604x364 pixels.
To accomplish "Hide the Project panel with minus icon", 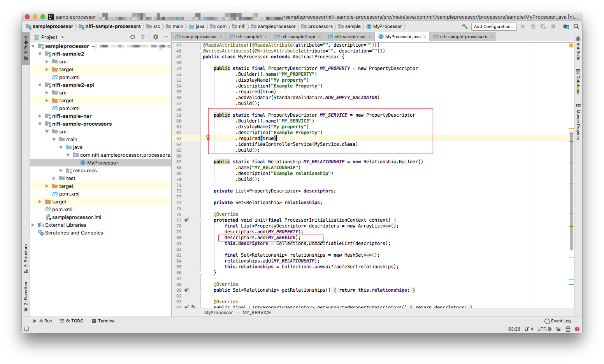I will (166, 37).
